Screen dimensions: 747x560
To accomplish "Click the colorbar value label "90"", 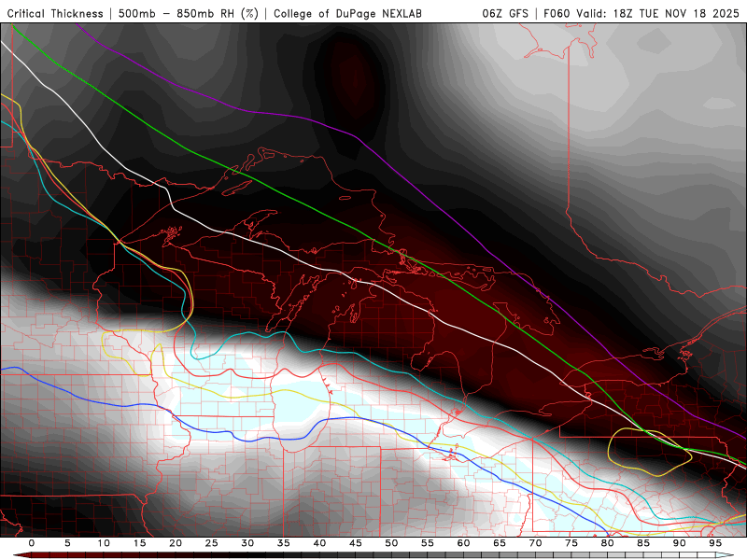I will [x=680, y=543].
